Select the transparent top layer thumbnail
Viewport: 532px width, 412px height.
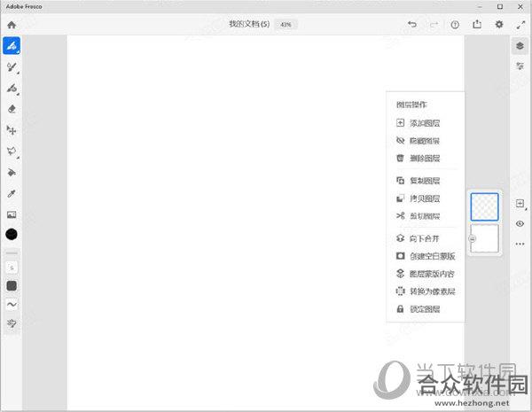(484, 206)
